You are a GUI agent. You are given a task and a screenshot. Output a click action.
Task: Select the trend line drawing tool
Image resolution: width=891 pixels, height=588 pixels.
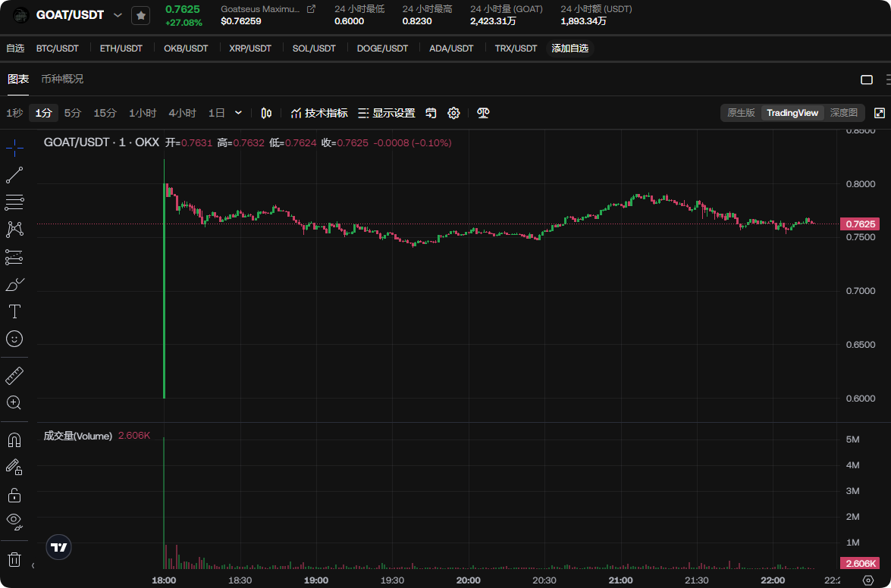14,175
